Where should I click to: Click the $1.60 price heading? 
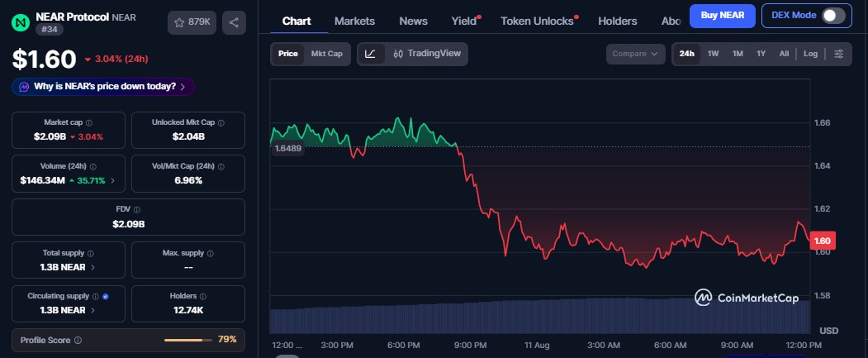pos(45,60)
